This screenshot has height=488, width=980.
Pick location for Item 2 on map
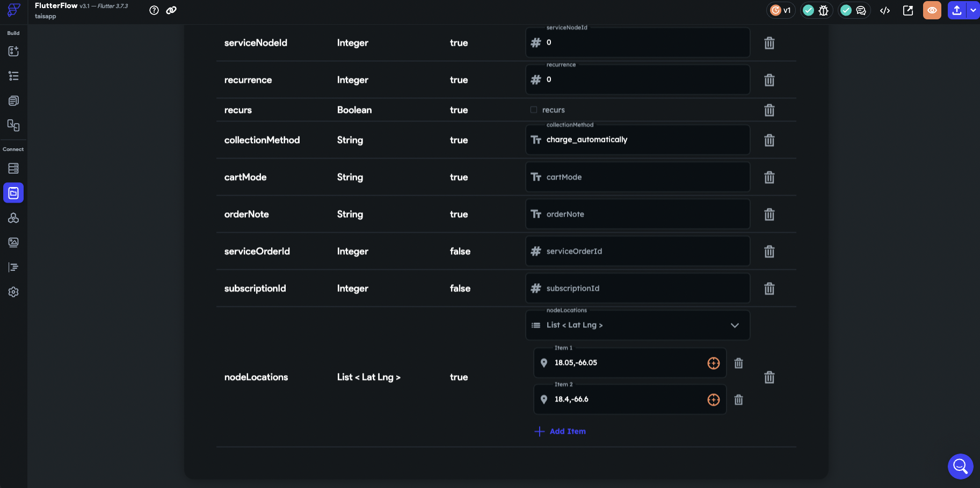[x=714, y=400]
